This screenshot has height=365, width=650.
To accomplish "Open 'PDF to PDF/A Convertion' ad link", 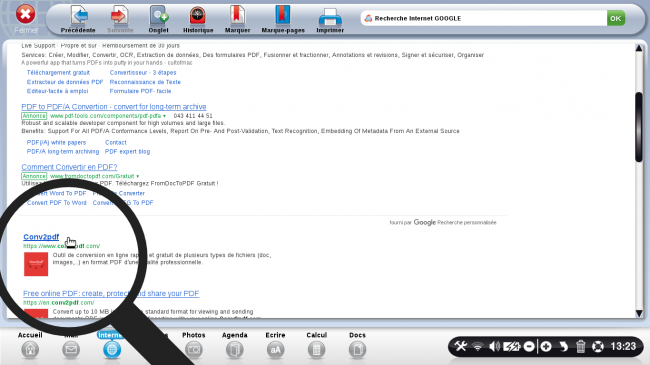I will coord(114,107).
